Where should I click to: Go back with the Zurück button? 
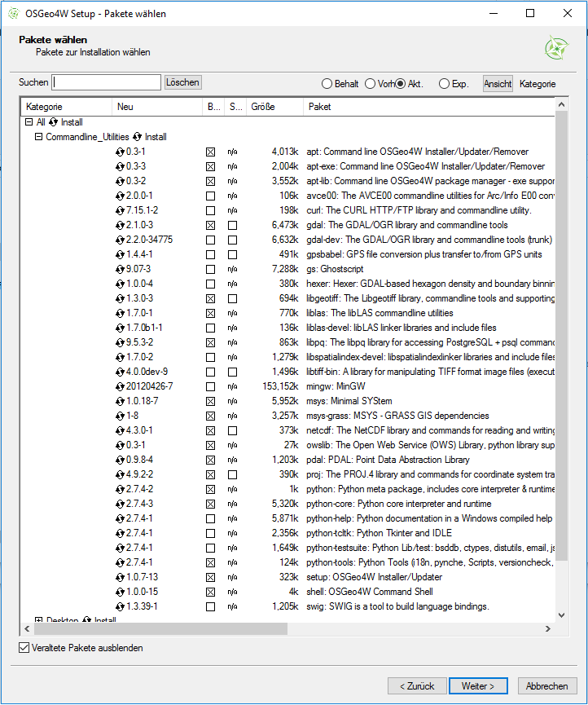click(417, 686)
